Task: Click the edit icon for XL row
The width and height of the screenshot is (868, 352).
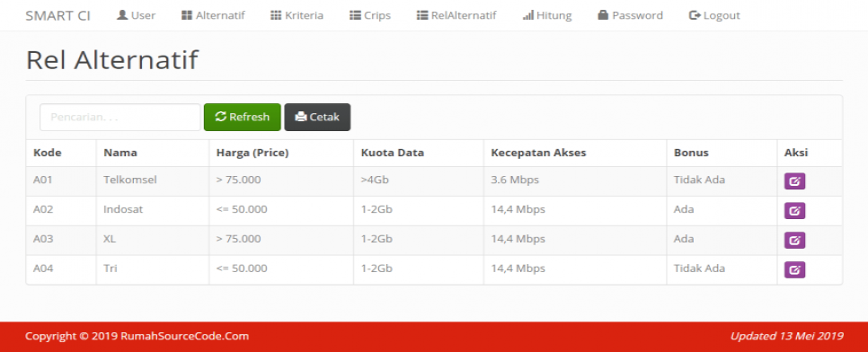Action: [x=794, y=240]
